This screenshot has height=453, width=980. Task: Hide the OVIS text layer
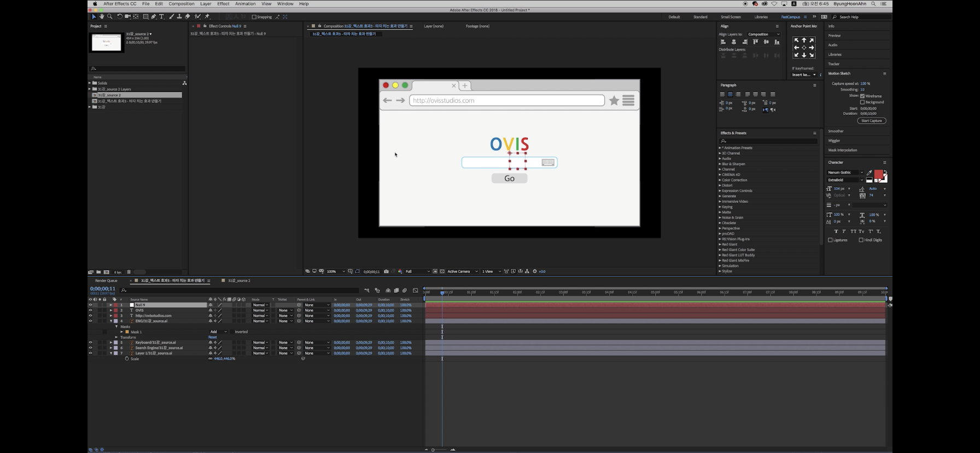(90, 310)
